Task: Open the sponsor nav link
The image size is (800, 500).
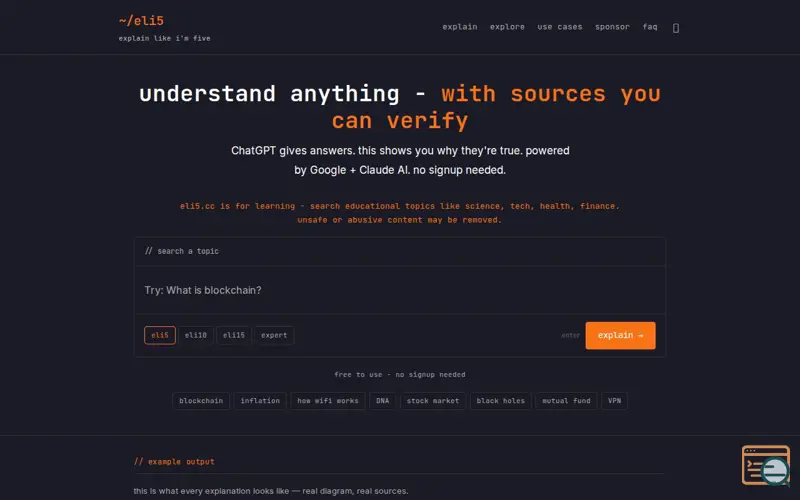Action: pyautogui.click(x=612, y=27)
